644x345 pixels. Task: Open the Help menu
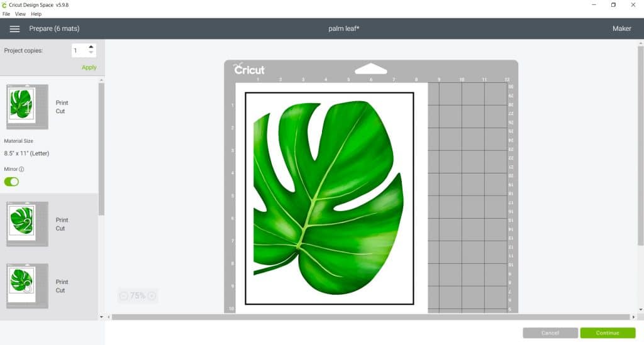tap(36, 14)
